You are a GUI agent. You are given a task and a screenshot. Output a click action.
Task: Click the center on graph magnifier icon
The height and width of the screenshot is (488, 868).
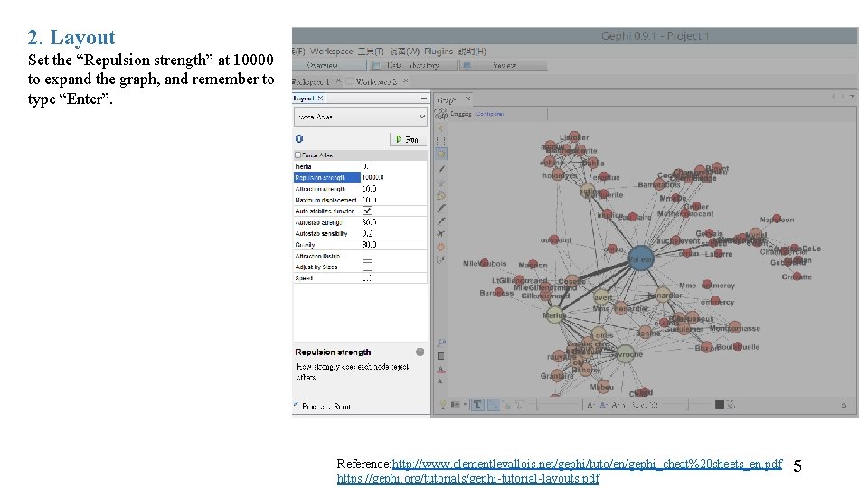click(x=441, y=343)
